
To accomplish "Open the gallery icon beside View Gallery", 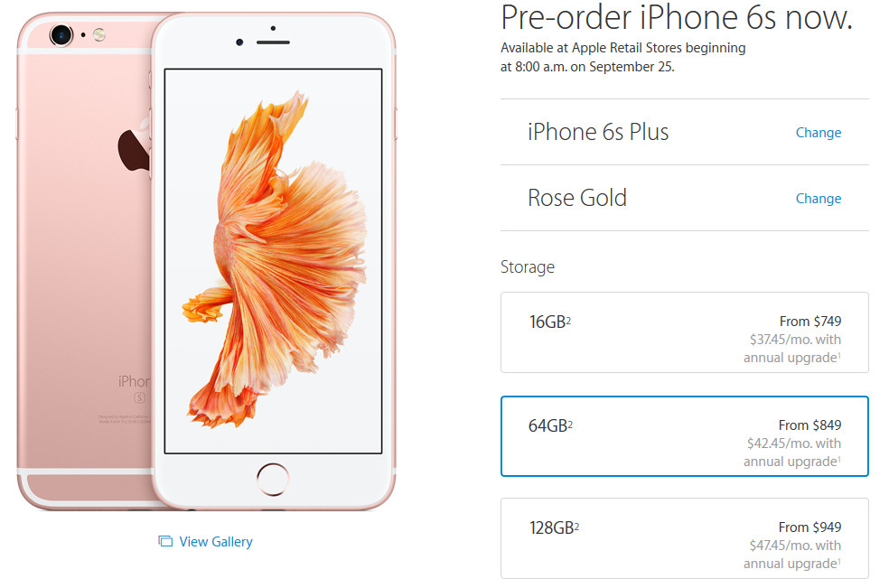I will (165, 542).
